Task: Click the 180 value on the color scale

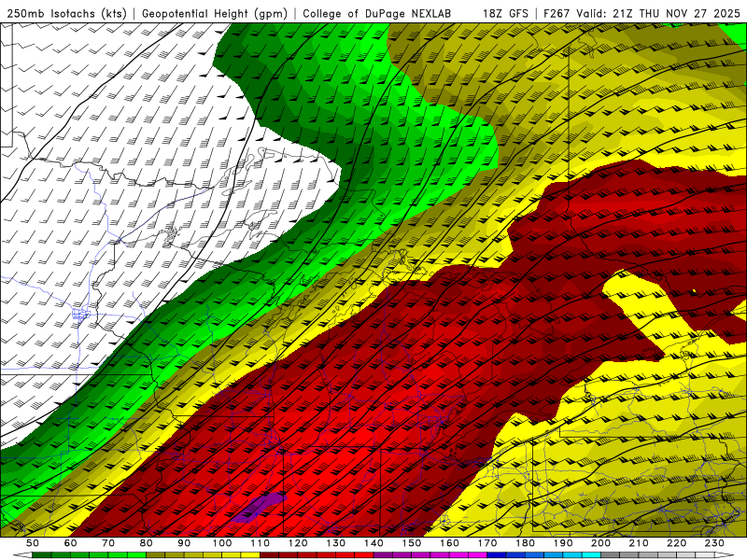Action: pyautogui.click(x=525, y=543)
